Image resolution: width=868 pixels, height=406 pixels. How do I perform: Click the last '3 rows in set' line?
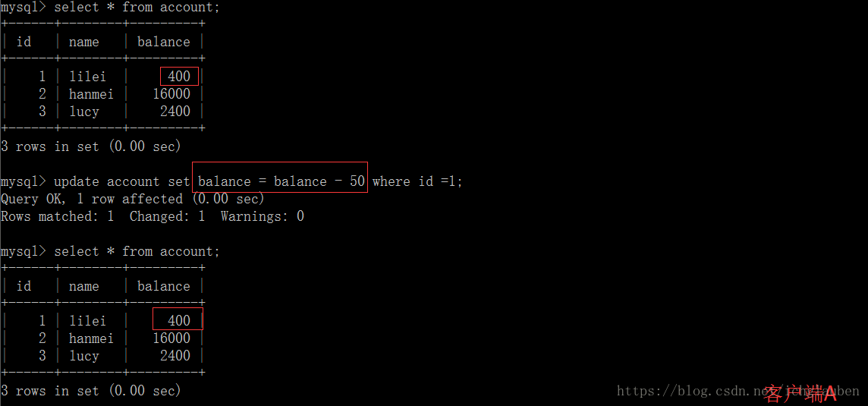91,391
